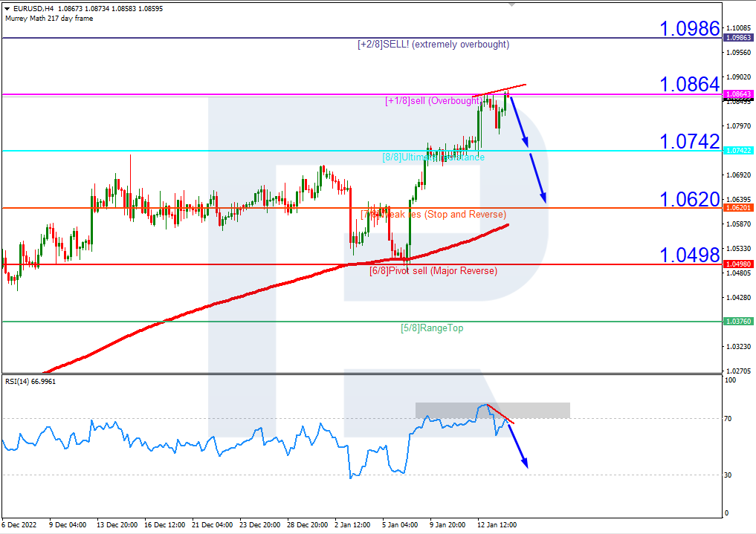The image size is (756, 534).
Task: Click the green 1.03760 price tag
Action: tap(737, 322)
